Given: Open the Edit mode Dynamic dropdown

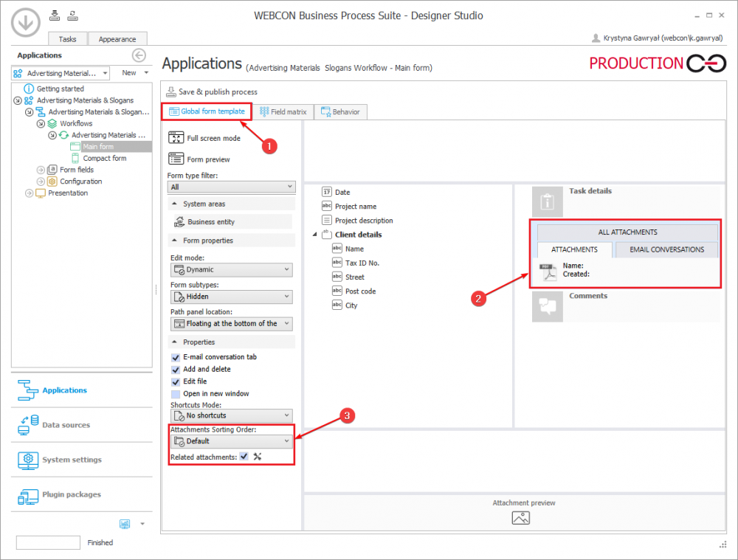Looking at the screenshot, I should [231, 269].
